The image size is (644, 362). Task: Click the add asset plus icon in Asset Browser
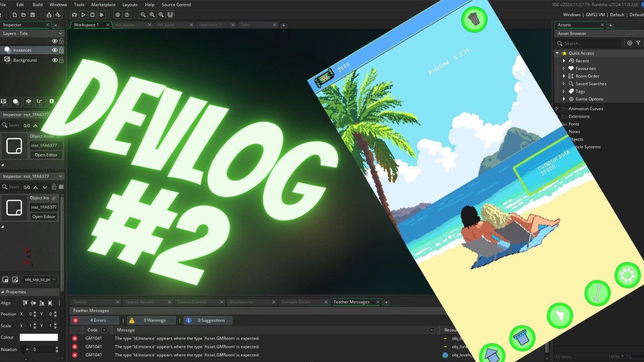(x=629, y=43)
